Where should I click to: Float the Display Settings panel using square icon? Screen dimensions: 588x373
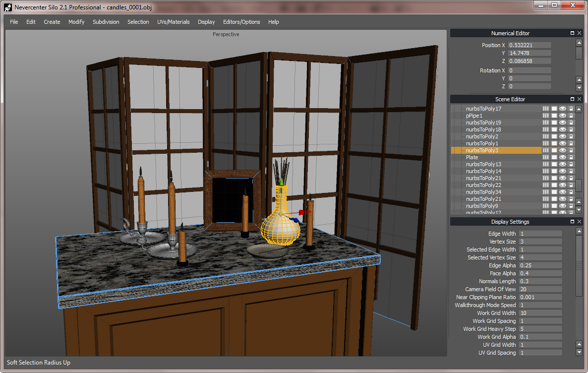[x=572, y=222]
